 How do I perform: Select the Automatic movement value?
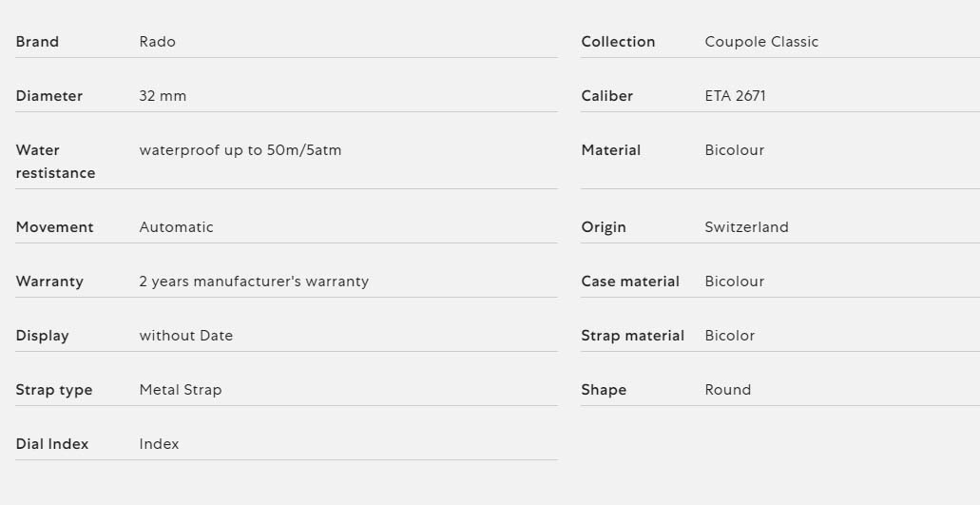pyautogui.click(x=176, y=227)
